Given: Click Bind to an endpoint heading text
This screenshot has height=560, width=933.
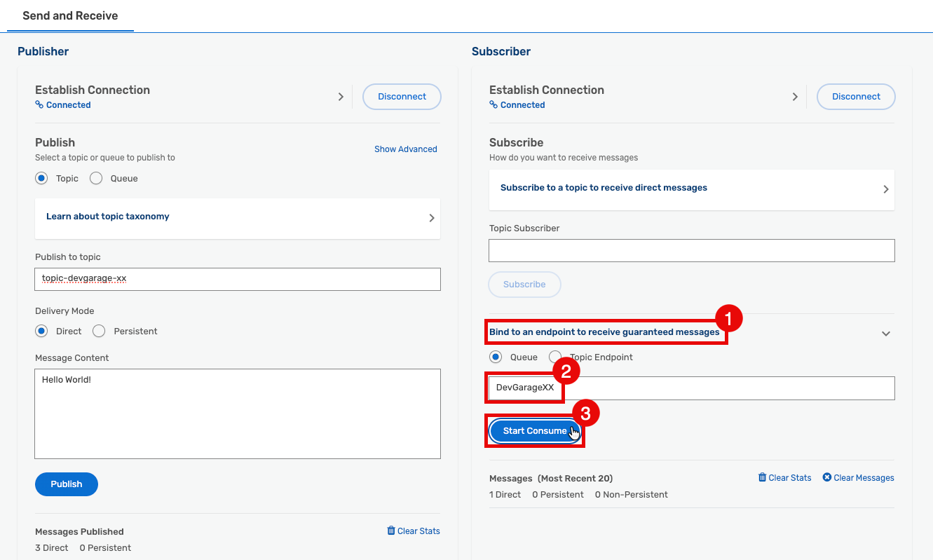Looking at the screenshot, I should 604,332.
